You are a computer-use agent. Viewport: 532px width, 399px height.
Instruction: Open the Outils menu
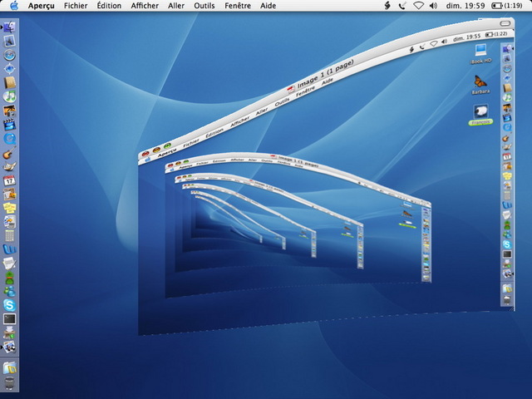(204, 6)
